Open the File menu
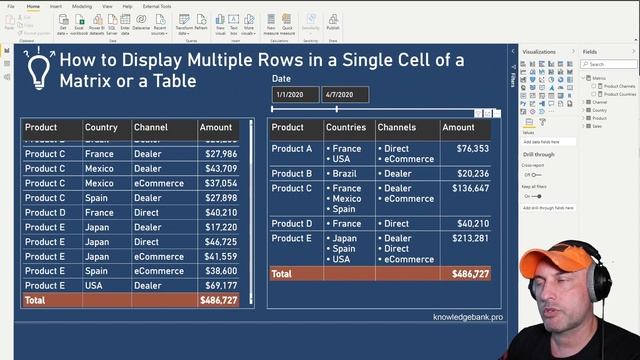Screen dimensions: 640x360 point(11,7)
